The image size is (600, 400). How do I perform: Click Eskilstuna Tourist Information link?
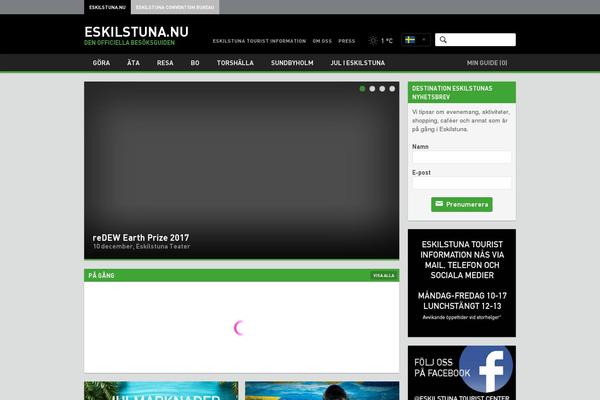click(x=259, y=41)
